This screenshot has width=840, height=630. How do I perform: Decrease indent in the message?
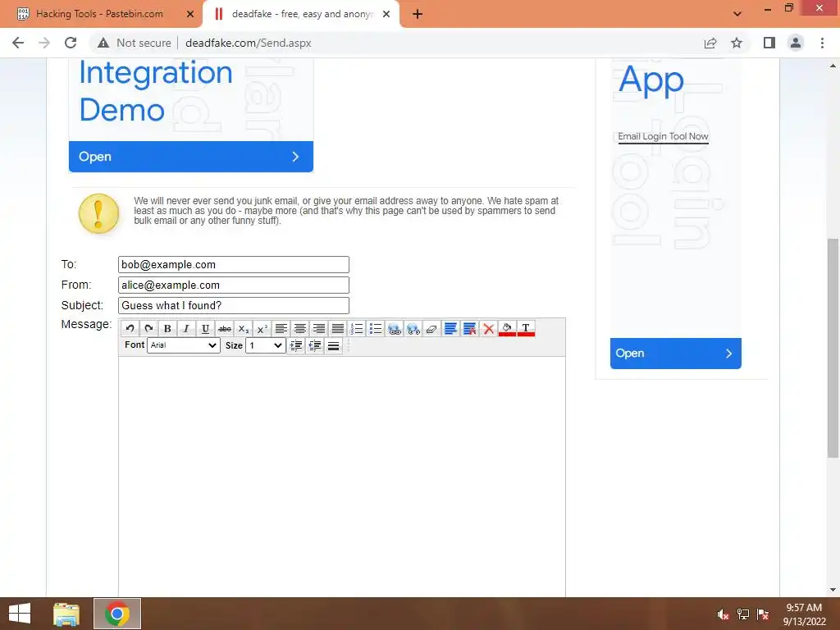[315, 345]
